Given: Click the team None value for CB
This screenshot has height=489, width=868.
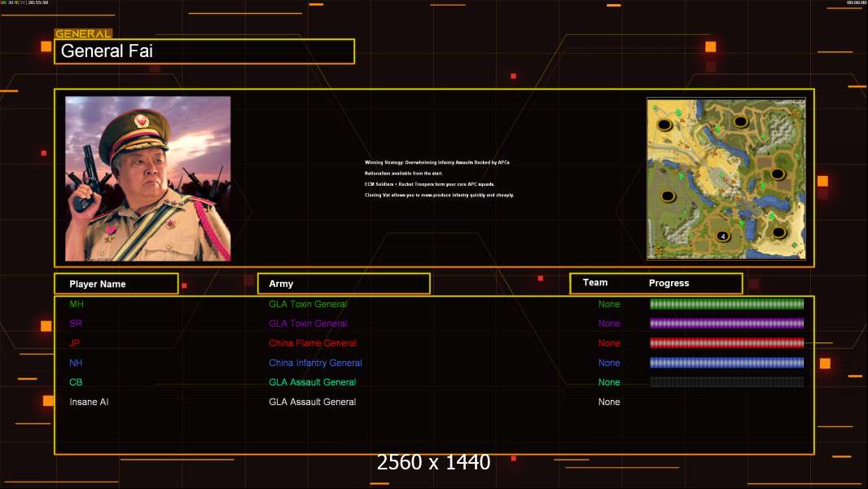Looking at the screenshot, I should click(609, 382).
